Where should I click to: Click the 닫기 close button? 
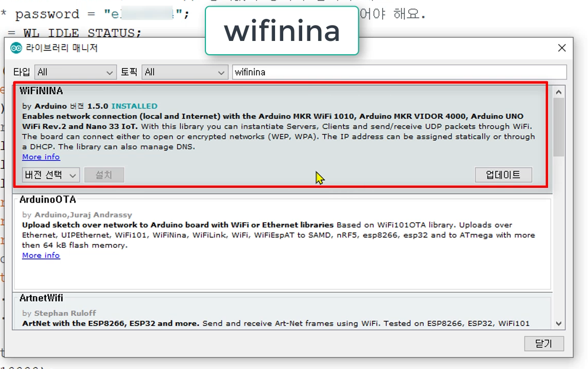544,343
